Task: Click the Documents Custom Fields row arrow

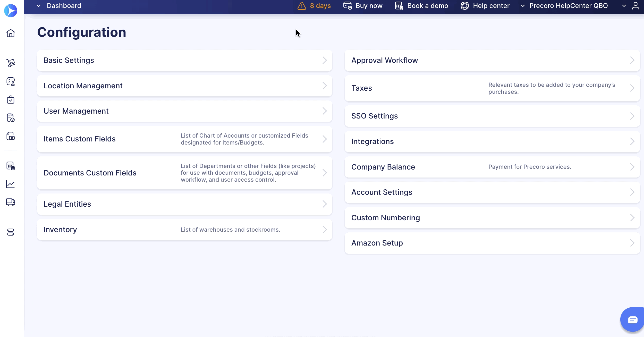Action: pyautogui.click(x=325, y=173)
